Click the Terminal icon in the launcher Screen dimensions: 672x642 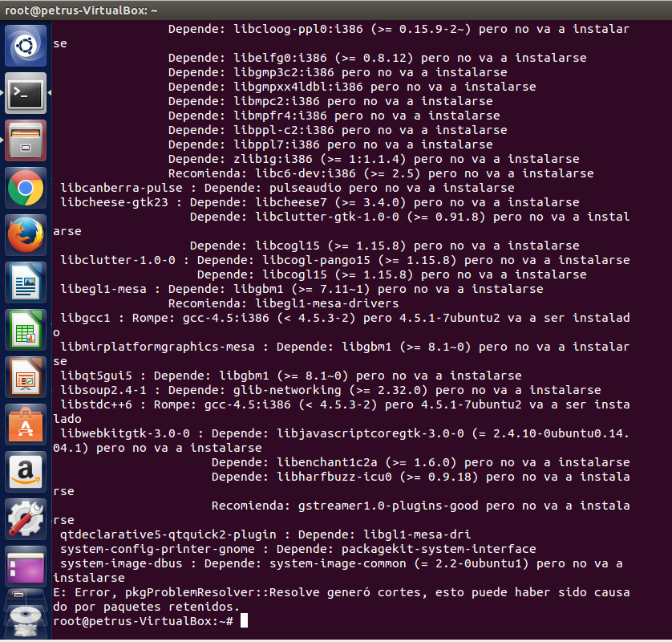[26, 94]
